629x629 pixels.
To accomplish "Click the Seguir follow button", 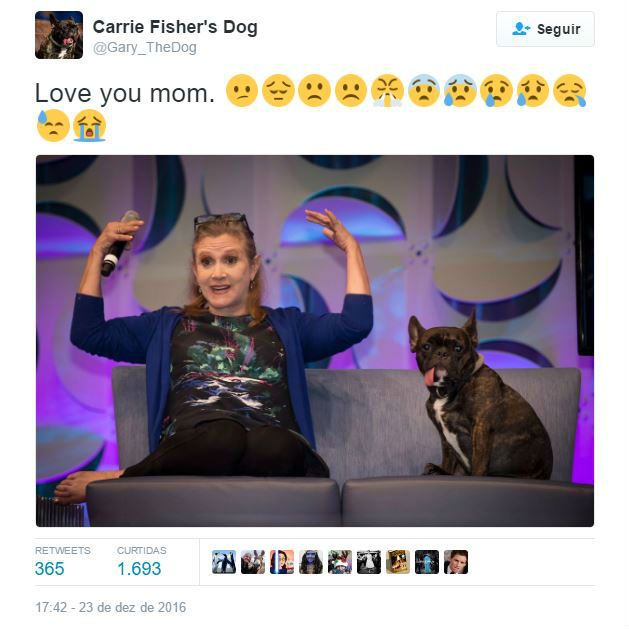I will coord(545,29).
